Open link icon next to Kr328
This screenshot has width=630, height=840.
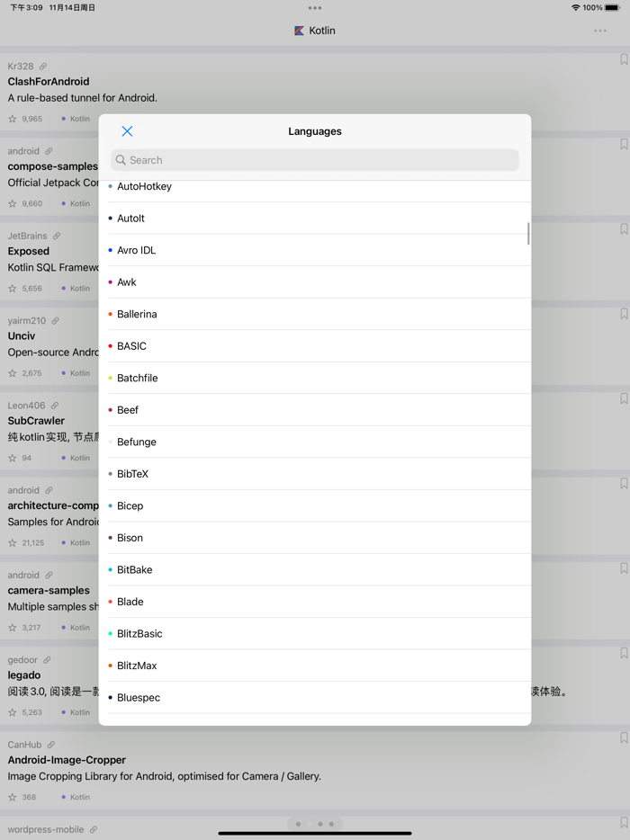(43, 67)
